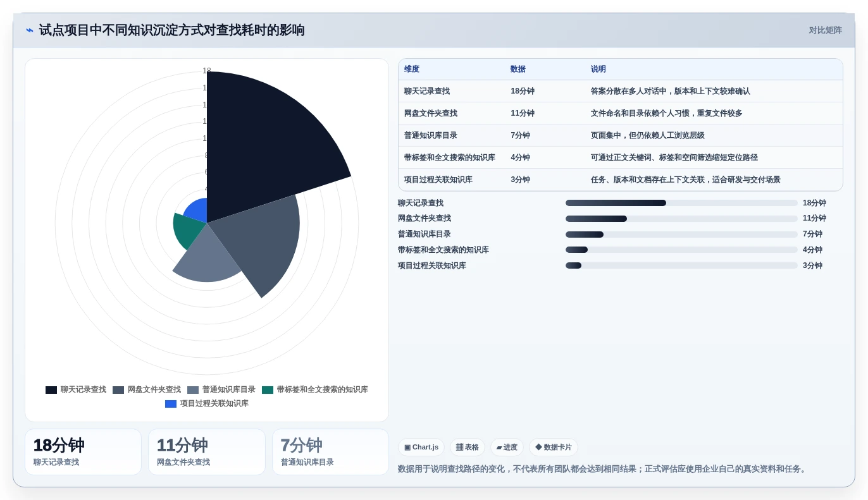Click the 表格 tag chip
Screen dimensions: 868x500
tap(468, 448)
